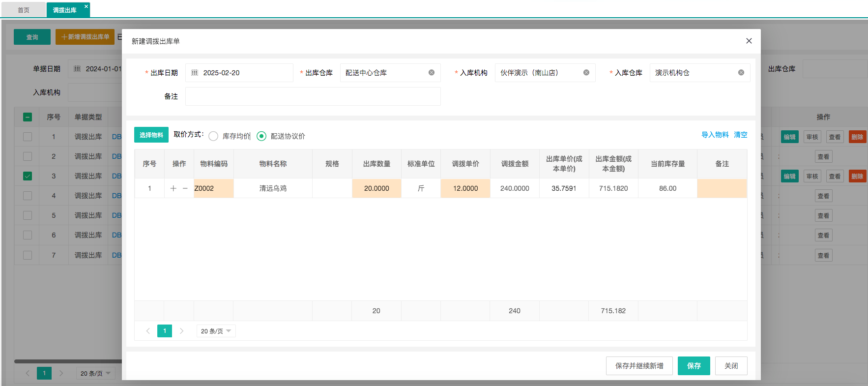Select the 配送协议价 radio option
Viewport: 868px width, 386px height.
[261, 136]
